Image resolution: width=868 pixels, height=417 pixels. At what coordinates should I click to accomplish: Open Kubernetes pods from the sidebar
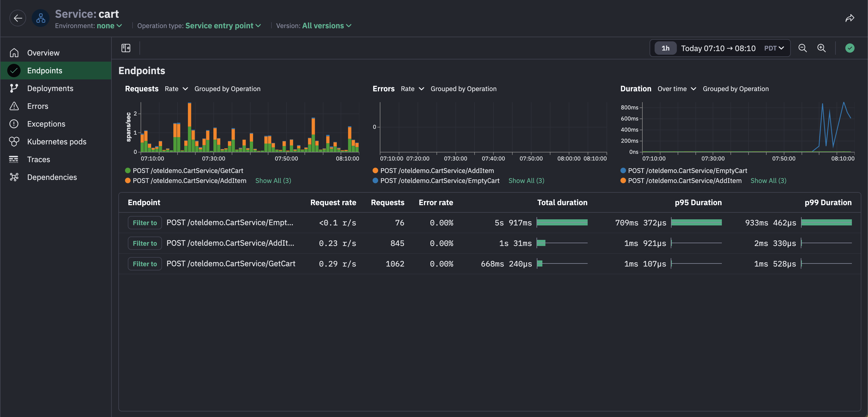point(56,142)
